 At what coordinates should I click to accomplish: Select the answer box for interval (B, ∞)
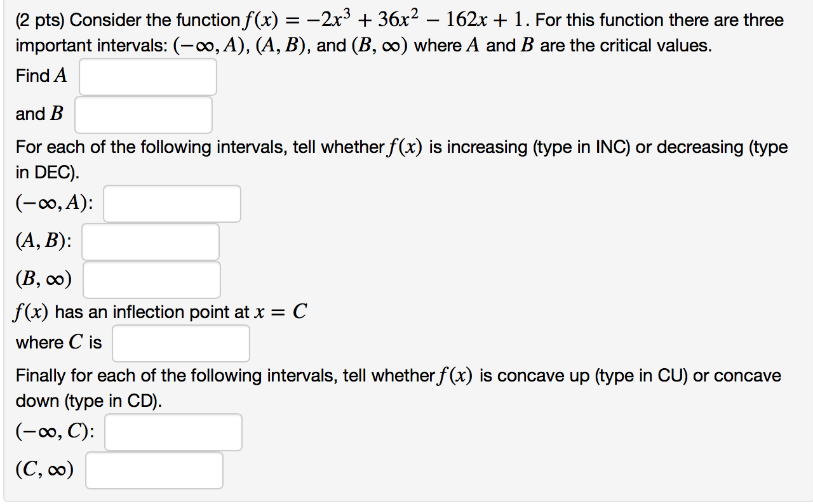pyautogui.click(x=152, y=279)
